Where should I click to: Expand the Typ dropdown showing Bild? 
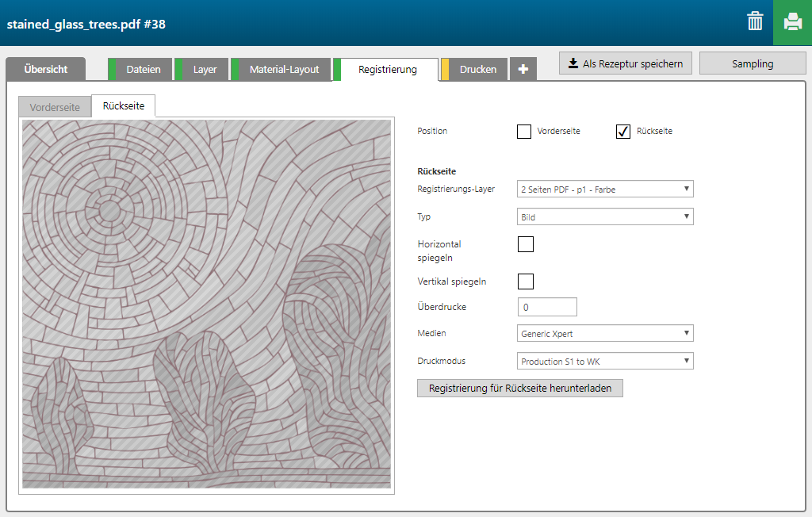[x=605, y=216]
